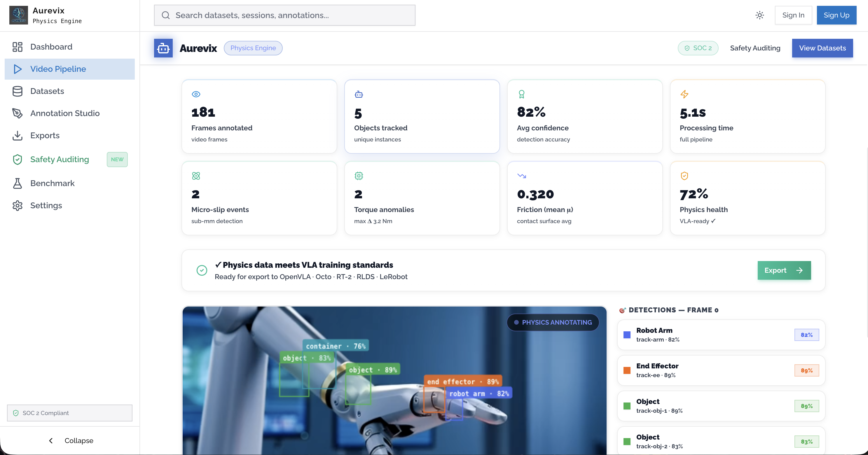868x455 pixels.
Task: Click the trending-down icon on Friction card
Action: pyautogui.click(x=521, y=176)
